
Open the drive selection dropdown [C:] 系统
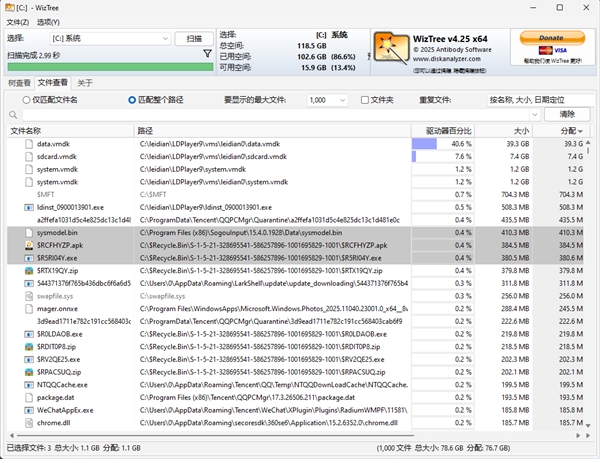(x=110, y=38)
